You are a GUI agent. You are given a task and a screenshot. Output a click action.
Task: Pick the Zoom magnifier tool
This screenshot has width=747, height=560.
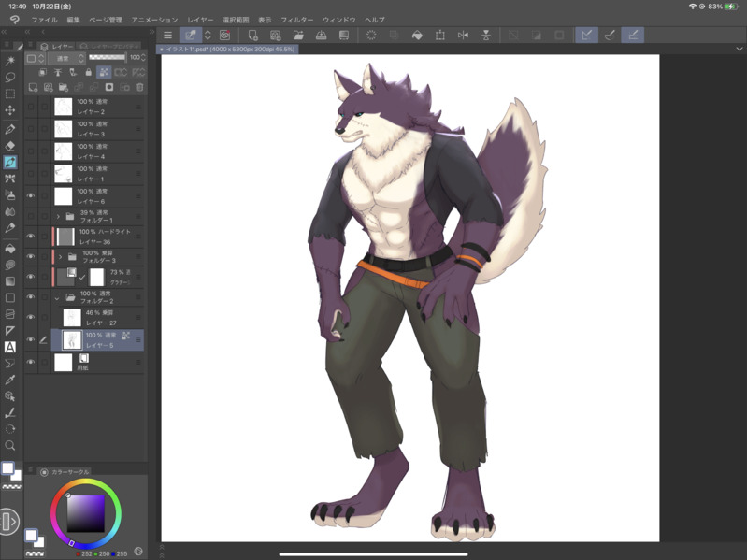(10, 446)
